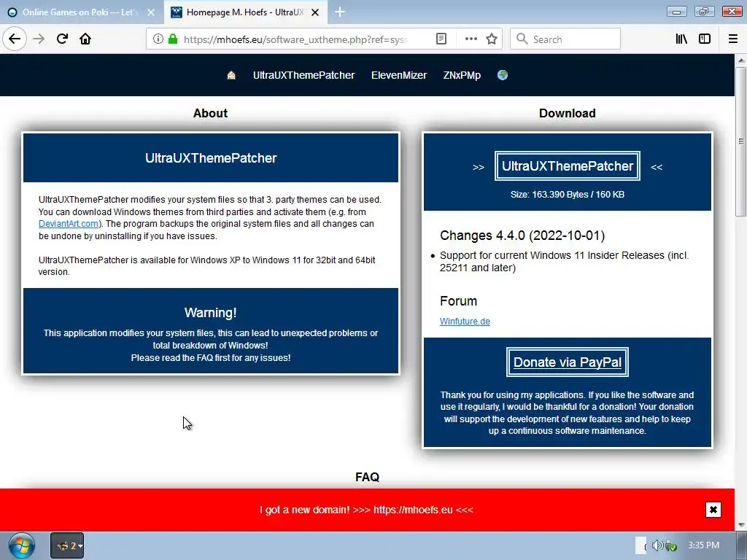Viewport: 747px width, 560px height.
Task: Select the Homepage M. Hoefs tab
Action: (x=245, y=12)
